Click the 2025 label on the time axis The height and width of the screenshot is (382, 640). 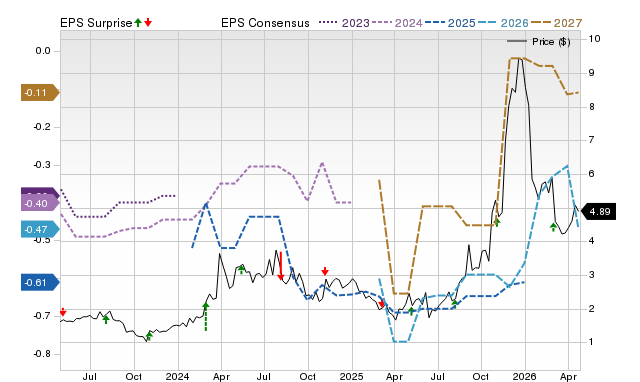pos(351,376)
